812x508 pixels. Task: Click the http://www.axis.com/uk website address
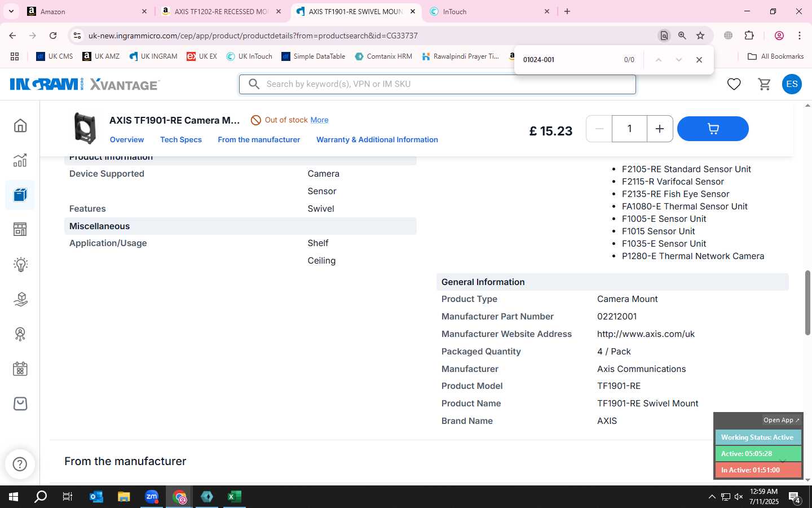tap(646, 334)
